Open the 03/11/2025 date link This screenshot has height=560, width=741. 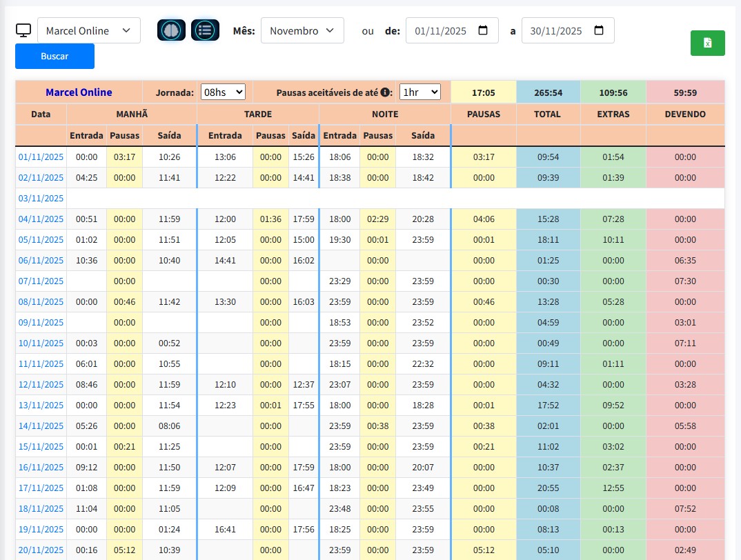[x=41, y=199]
